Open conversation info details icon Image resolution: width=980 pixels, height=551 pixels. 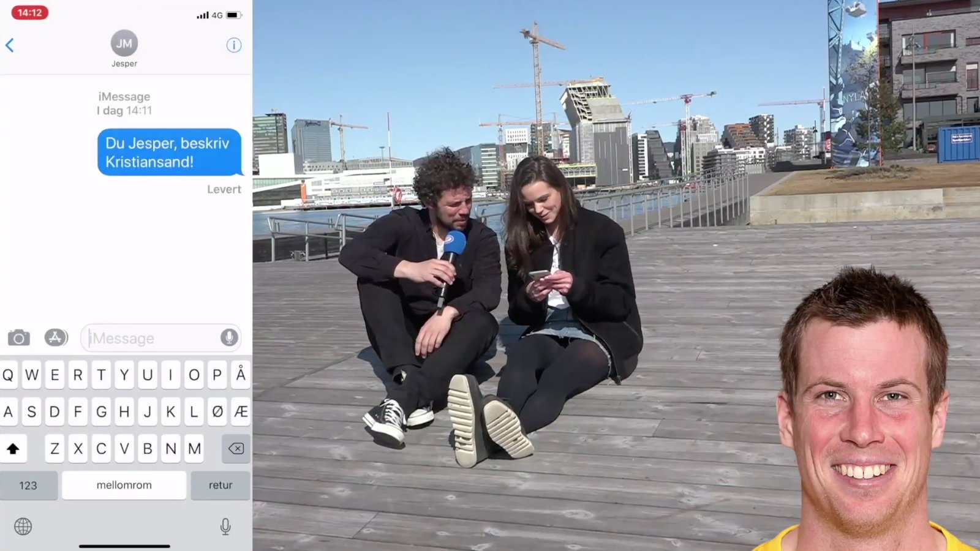pyautogui.click(x=233, y=45)
